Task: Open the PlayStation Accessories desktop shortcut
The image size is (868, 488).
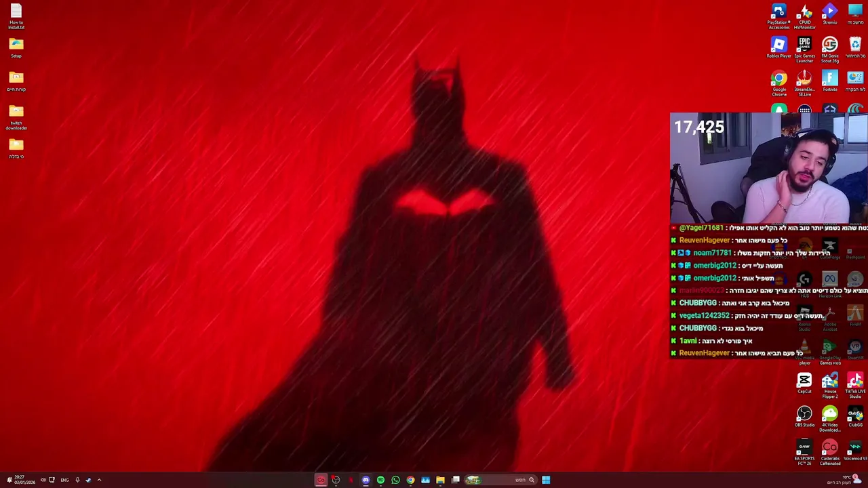Action: [778, 17]
